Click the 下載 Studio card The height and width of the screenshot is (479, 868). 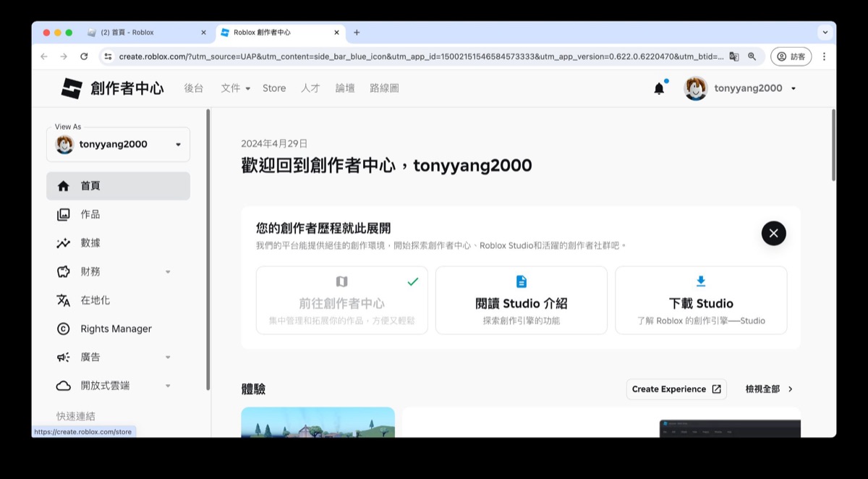pyautogui.click(x=701, y=300)
